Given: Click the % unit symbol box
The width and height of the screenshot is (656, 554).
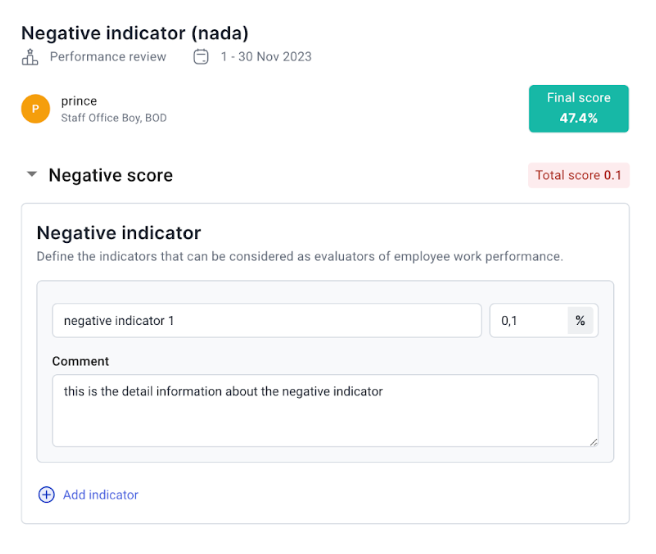Looking at the screenshot, I should tap(581, 321).
